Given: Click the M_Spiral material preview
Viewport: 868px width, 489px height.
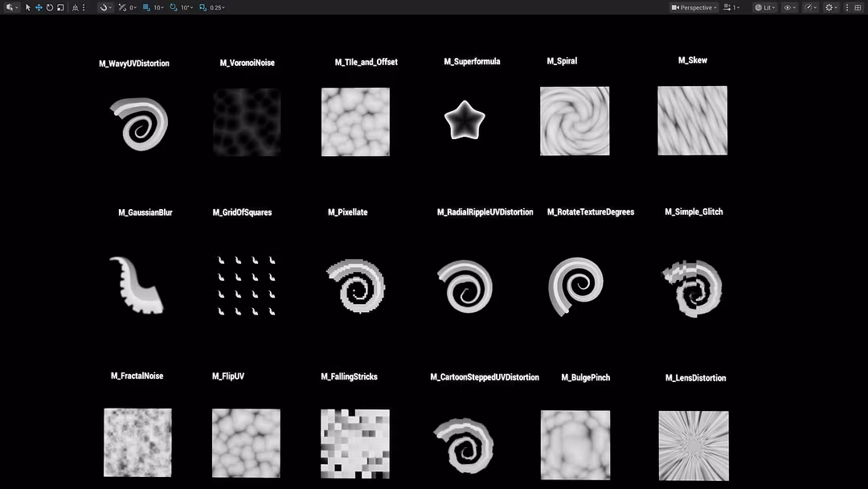Looking at the screenshot, I should pos(574,121).
